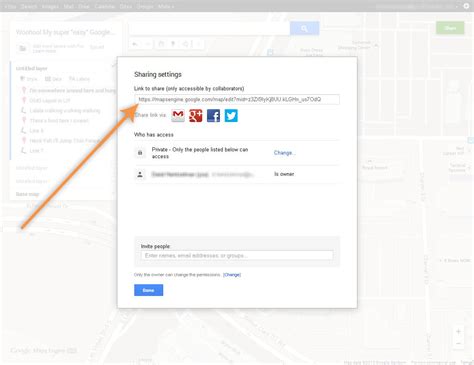Select the hand pan tool in map toolbar
This screenshot has width=474, height=365.
[161, 44]
